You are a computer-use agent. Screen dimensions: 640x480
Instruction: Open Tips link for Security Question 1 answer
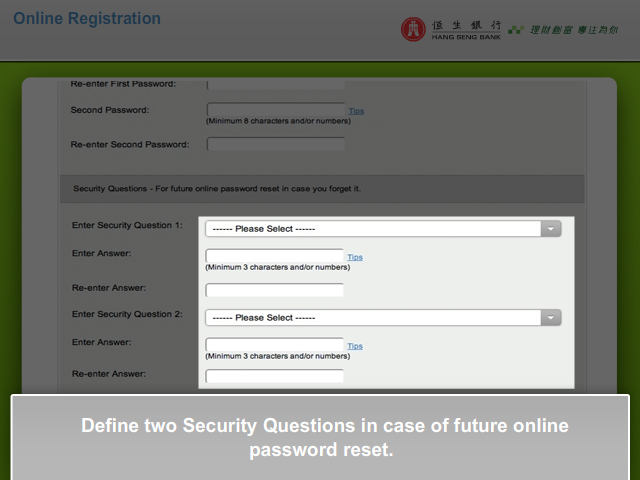pos(355,257)
